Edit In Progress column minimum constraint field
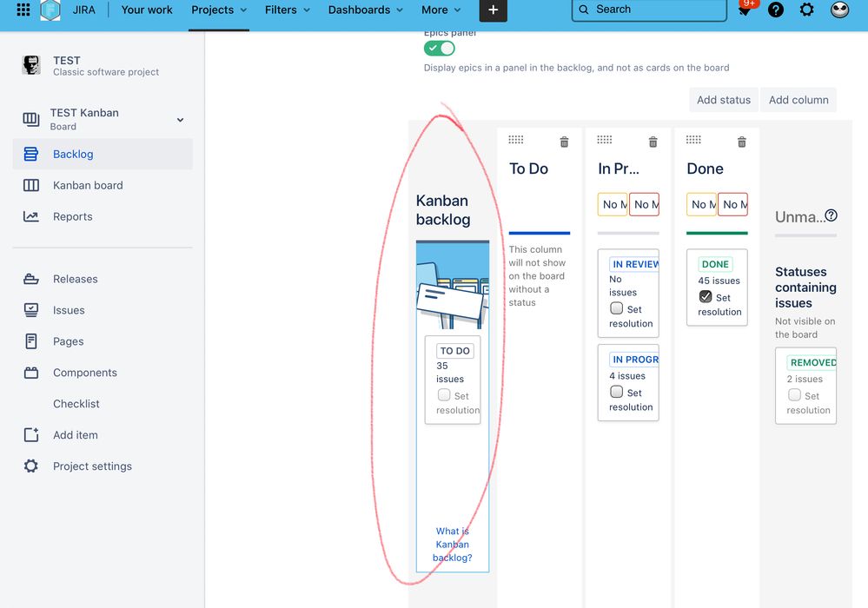Viewport: 868px width, 608px height. tap(613, 204)
